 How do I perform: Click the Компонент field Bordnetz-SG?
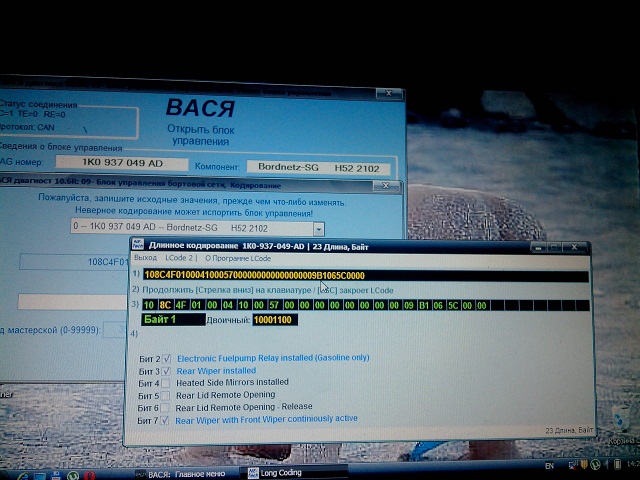(x=318, y=168)
